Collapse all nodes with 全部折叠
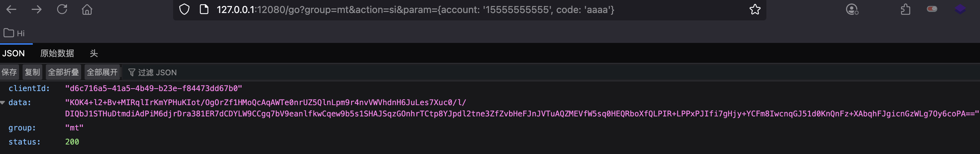Image resolution: width=980 pixels, height=154 pixels. pos(63,72)
